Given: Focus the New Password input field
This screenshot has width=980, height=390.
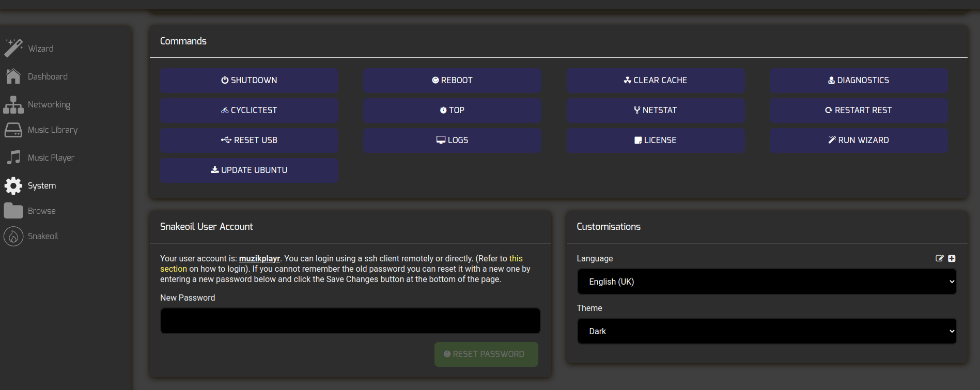Looking at the screenshot, I should 350,321.
